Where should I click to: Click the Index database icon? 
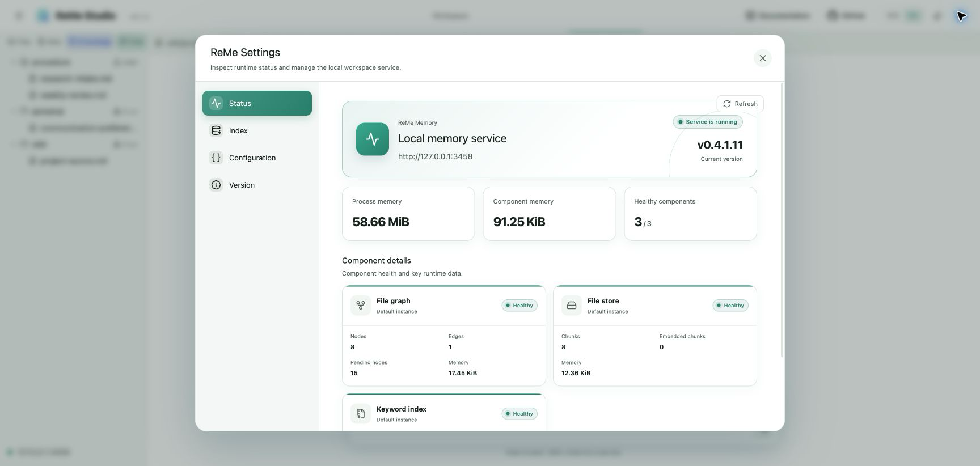tap(216, 130)
